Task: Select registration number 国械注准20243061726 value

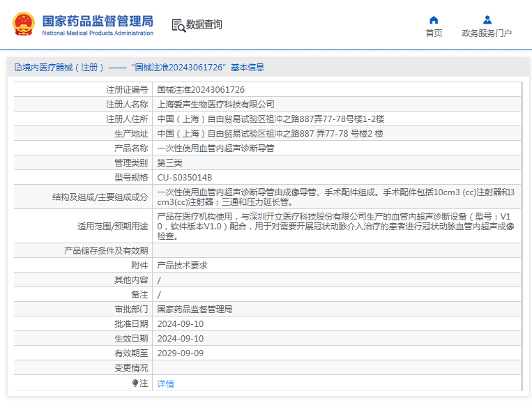Action: coord(201,89)
